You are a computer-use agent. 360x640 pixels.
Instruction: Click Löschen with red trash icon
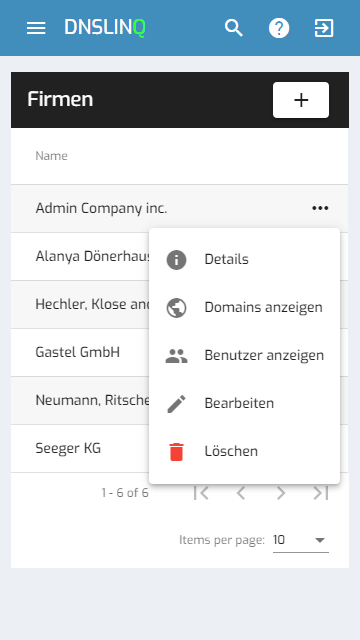coord(244,451)
